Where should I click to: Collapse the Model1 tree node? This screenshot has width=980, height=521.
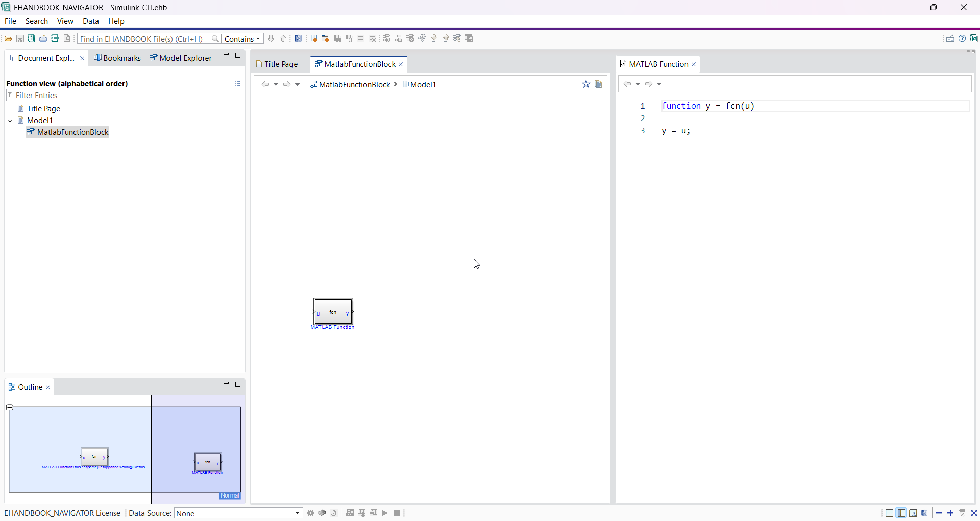pyautogui.click(x=10, y=121)
